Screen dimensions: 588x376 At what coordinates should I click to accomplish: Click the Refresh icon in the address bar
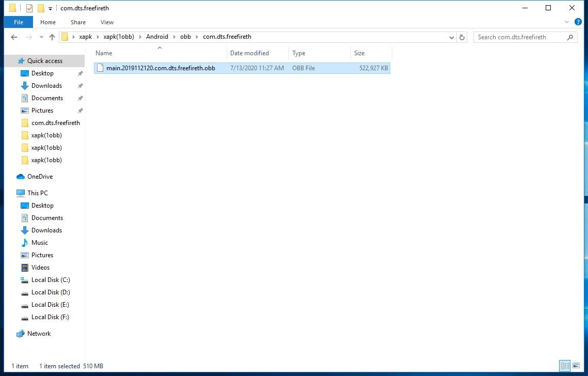click(462, 37)
